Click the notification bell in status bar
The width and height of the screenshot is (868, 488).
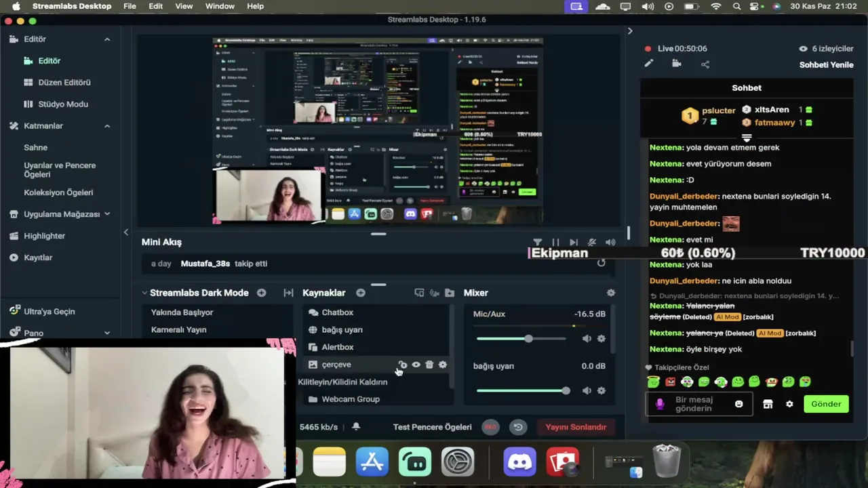356,427
